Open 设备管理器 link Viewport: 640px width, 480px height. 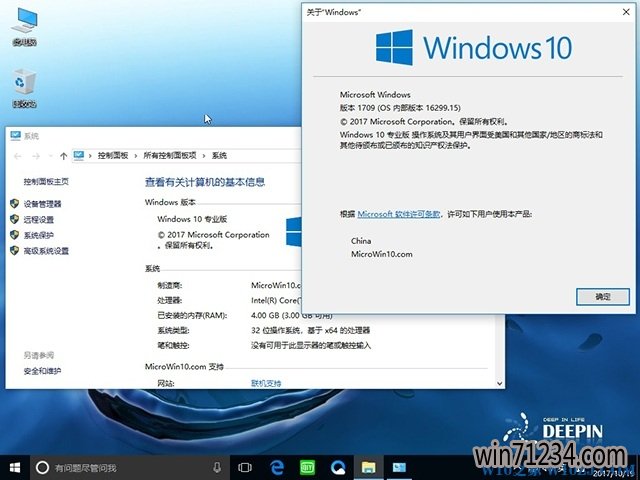pyautogui.click(x=42, y=204)
